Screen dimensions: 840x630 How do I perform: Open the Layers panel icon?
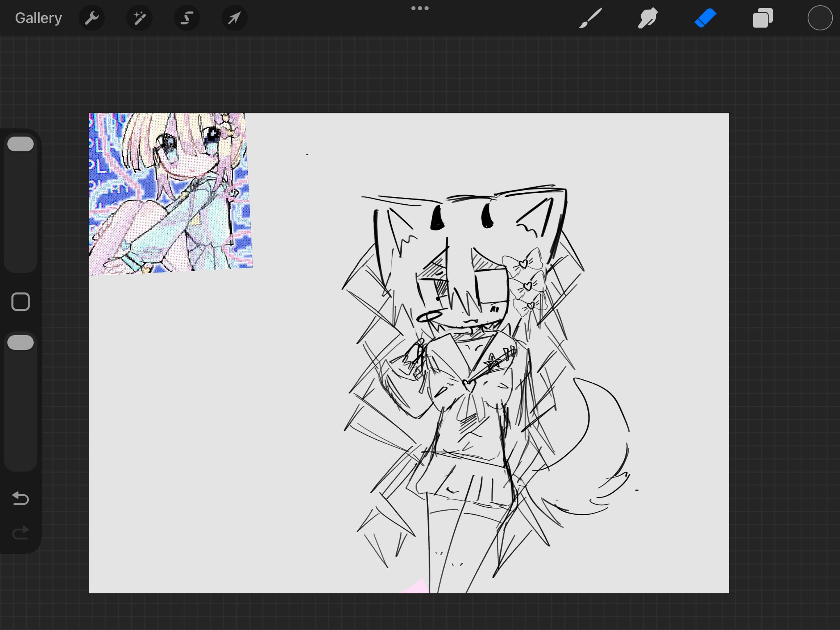(x=762, y=18)
